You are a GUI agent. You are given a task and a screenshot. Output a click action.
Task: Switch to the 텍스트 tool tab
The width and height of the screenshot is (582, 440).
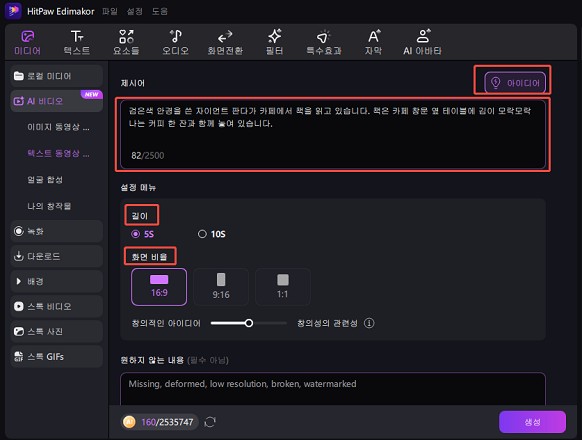77,43
